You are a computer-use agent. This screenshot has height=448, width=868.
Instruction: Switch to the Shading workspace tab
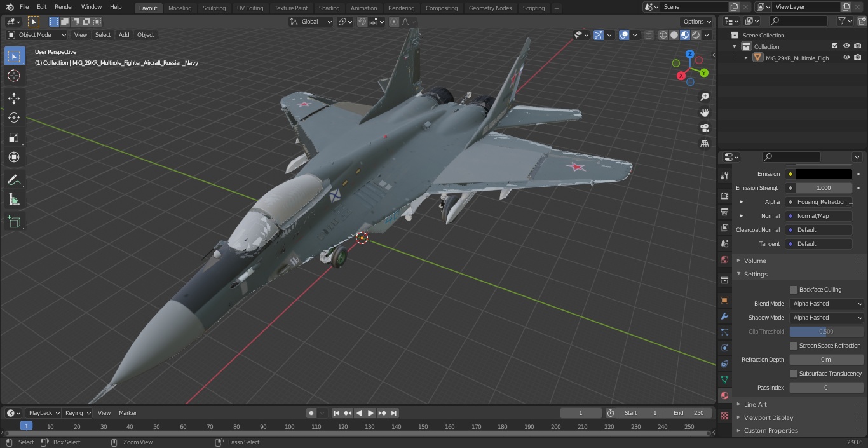pyautogui.click(x=329, y=8)
